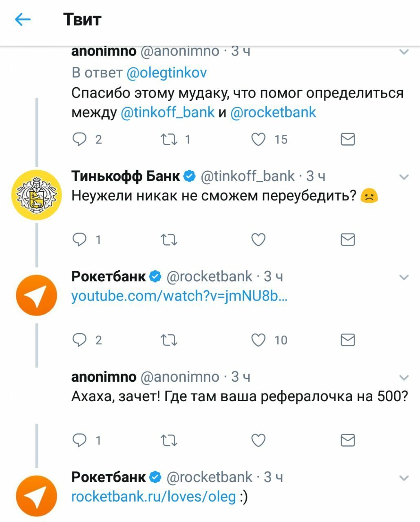Expand options for Рокетбанк YouTube tweet
The image size is (420, 522).
[x=404, y=277]
